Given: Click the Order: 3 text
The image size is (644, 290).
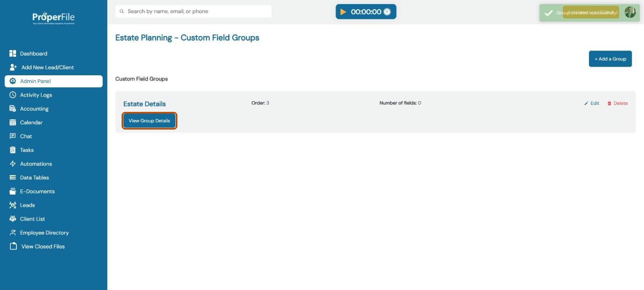Looking at the screenshot, I should point(260,103).
